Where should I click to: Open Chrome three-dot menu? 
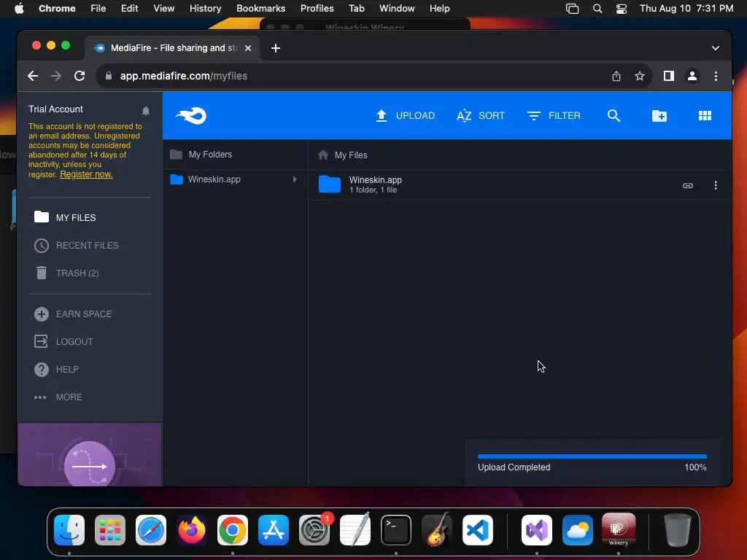(x=716, y=76)
